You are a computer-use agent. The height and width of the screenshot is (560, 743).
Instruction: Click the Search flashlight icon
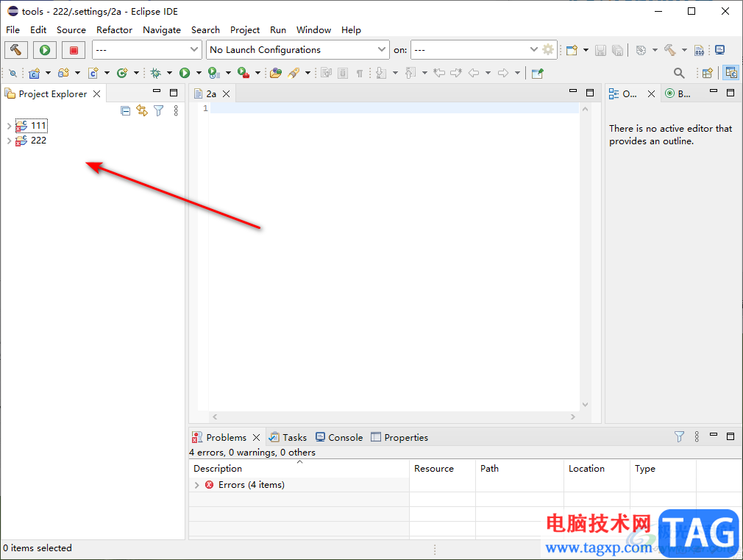(x=294, y=73)
